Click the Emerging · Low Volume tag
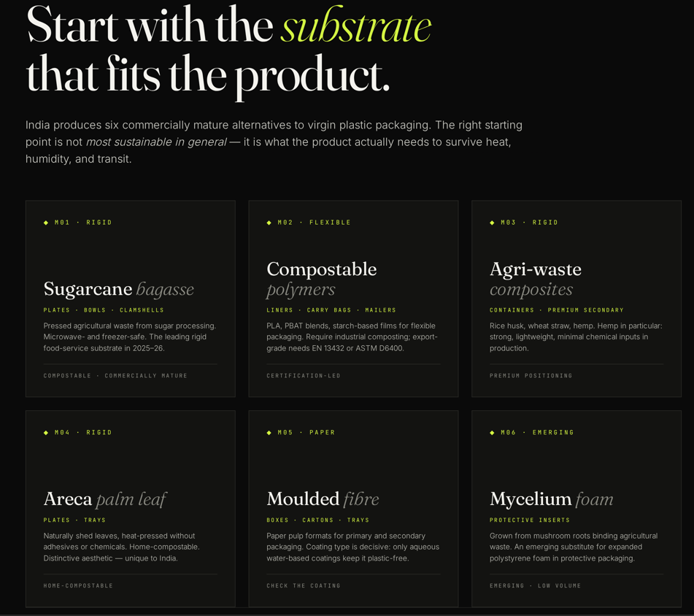The image size is (694, 616). [535, 585]
